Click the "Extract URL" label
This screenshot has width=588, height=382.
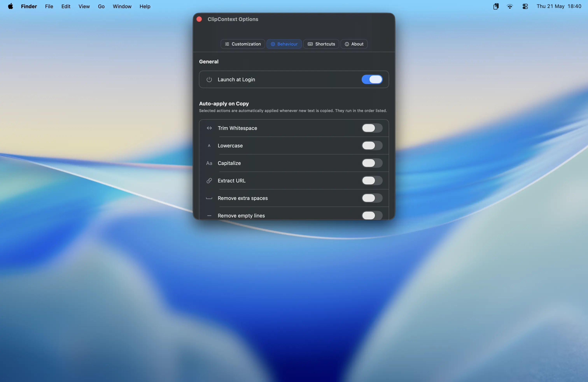232,181
